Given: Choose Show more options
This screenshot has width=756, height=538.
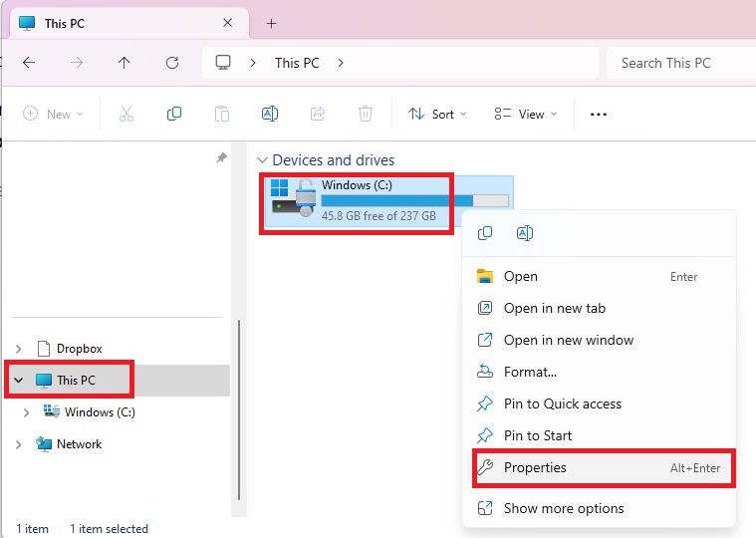Looking at the screenshot, I should 599,508.
